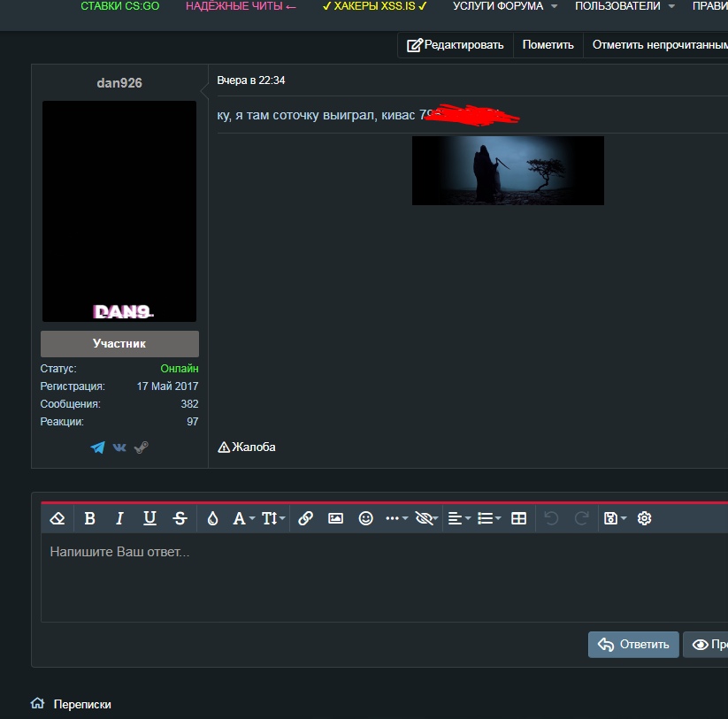Expand the text alignment dropdown
The width and height of the screenshot is (728, 719).
pos(458,519)
